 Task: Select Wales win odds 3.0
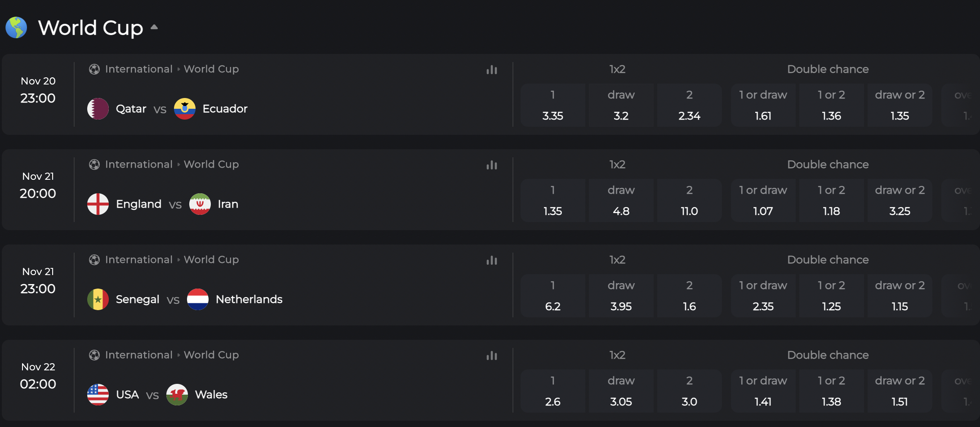(690, 391)
